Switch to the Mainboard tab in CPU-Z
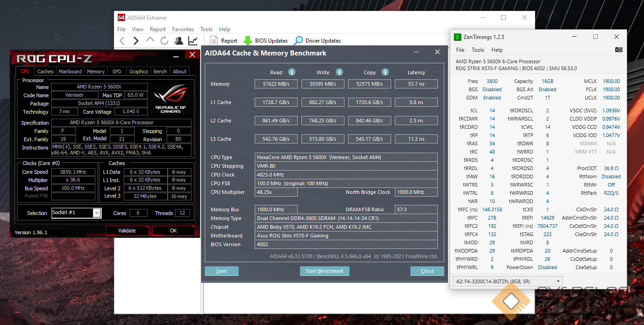The height and width of the screenshot is (325, 644). click(x=70, y=72)
